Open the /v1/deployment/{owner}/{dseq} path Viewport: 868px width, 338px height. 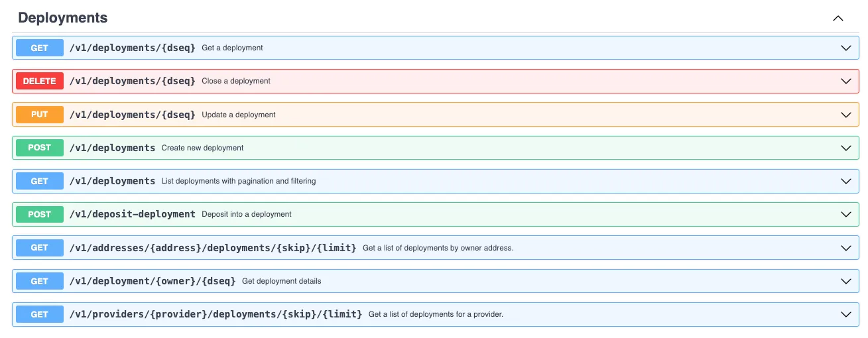153,281
